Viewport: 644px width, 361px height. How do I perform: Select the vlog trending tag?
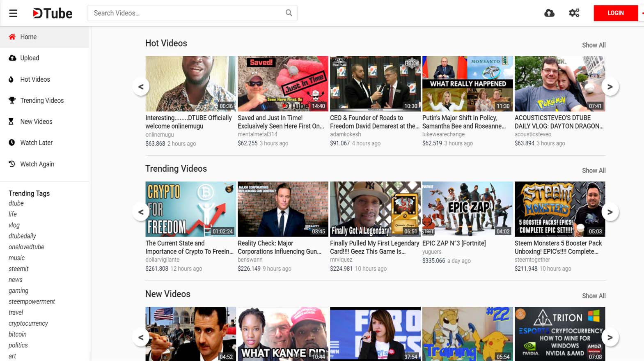pos(14,225)
